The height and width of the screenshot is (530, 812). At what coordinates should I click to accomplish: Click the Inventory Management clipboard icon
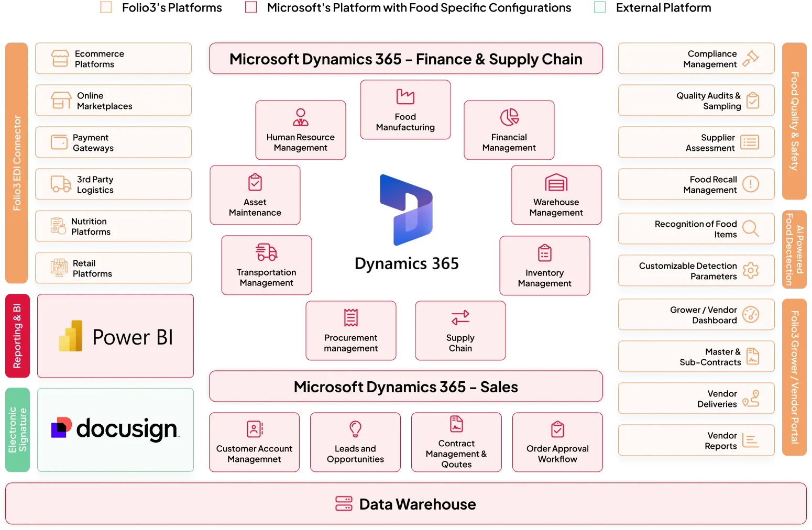[545, 253]
